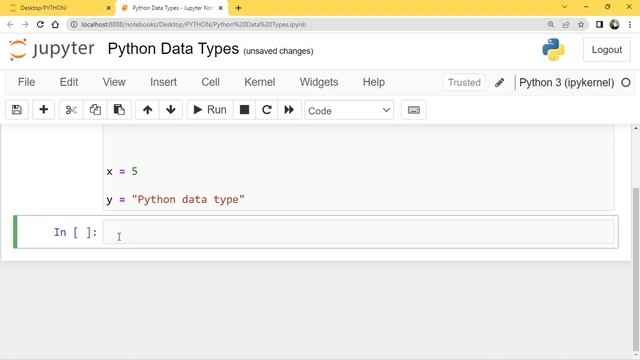This screenshot has width=640, height=360.
Task: Run the current cell
Action: click(x=210, y=110)
